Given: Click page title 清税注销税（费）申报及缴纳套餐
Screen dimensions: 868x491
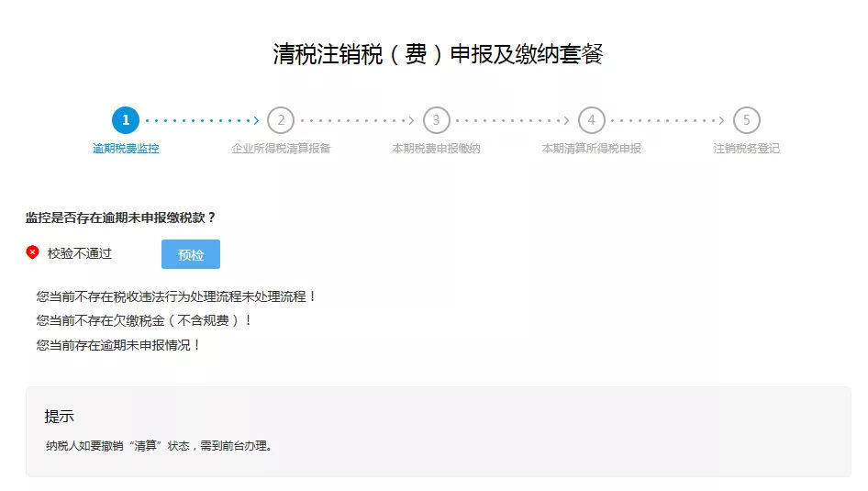Looking at the screenshot, I should [x=438, y=54].
